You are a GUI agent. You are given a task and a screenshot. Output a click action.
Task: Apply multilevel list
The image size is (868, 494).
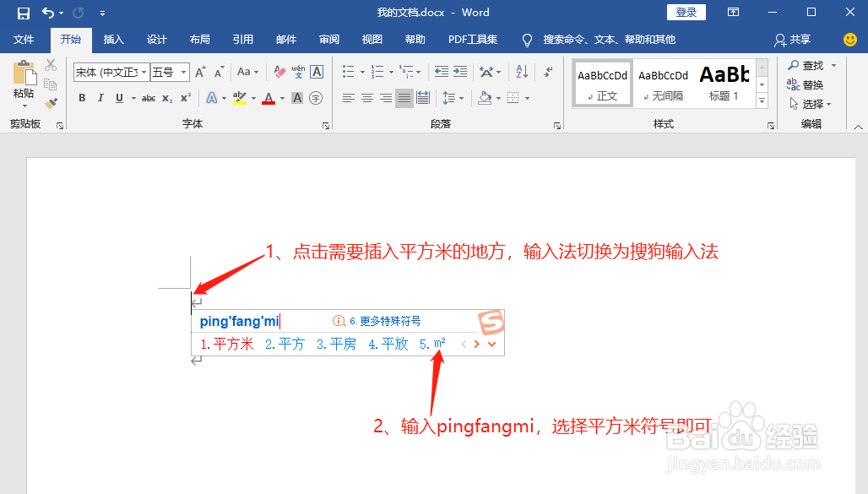coord(407,72)
